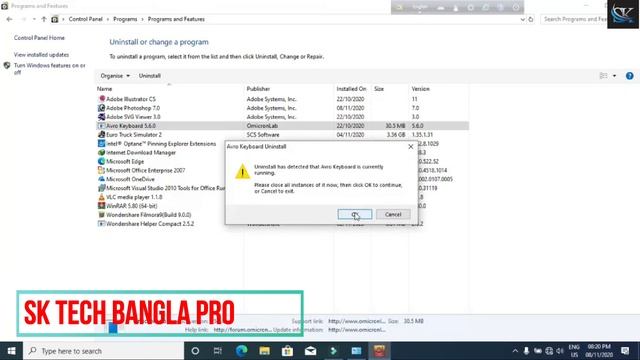Click the Uninstall toolbar button
640x360 pixels.
[x=150, y=76]
